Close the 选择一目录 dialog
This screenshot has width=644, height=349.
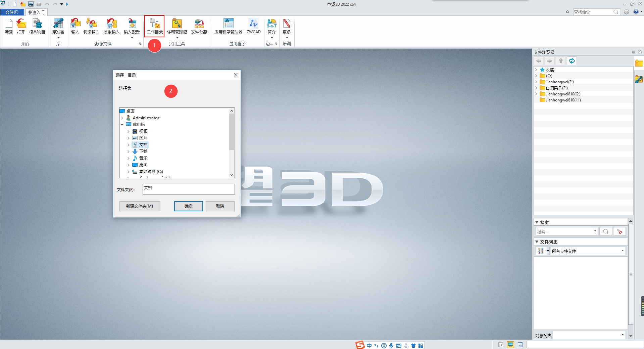tap(236, 75)
